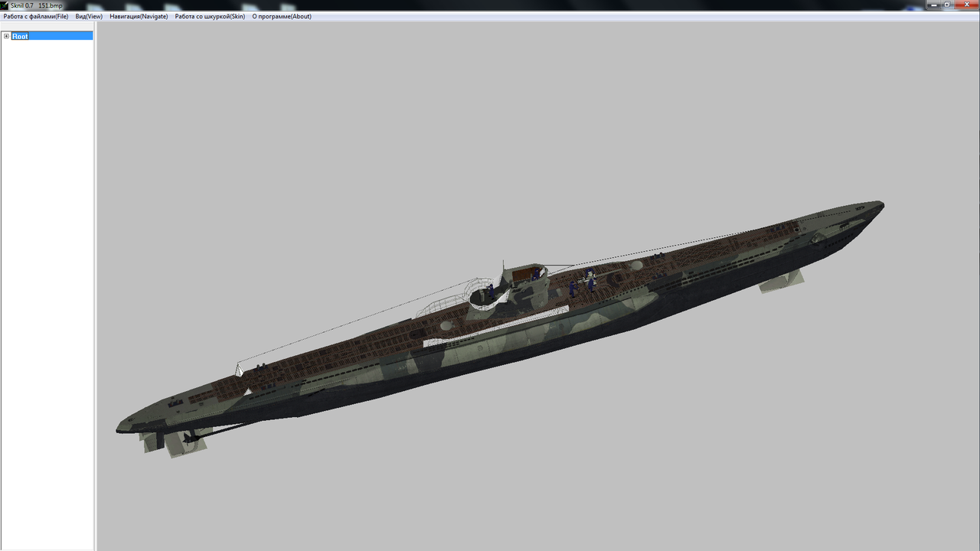This screenshot has height=551, width=980.
Task: Minimize the Sknil window
Action: pyautogui.click(x=935, y=5)
